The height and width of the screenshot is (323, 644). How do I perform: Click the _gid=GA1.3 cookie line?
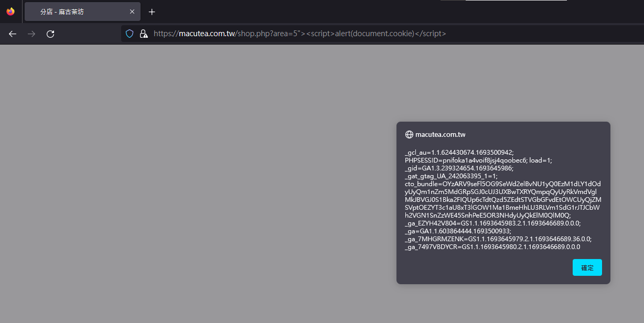click(x=459, y=168)
